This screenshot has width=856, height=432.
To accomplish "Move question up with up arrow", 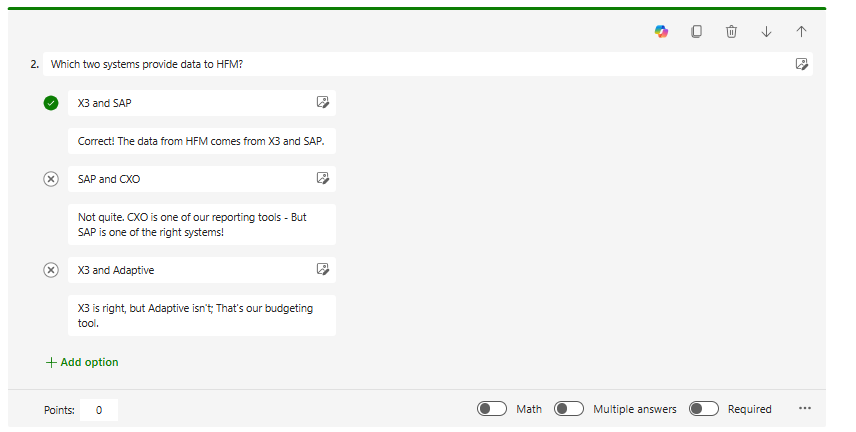I will tap(801, 32).
